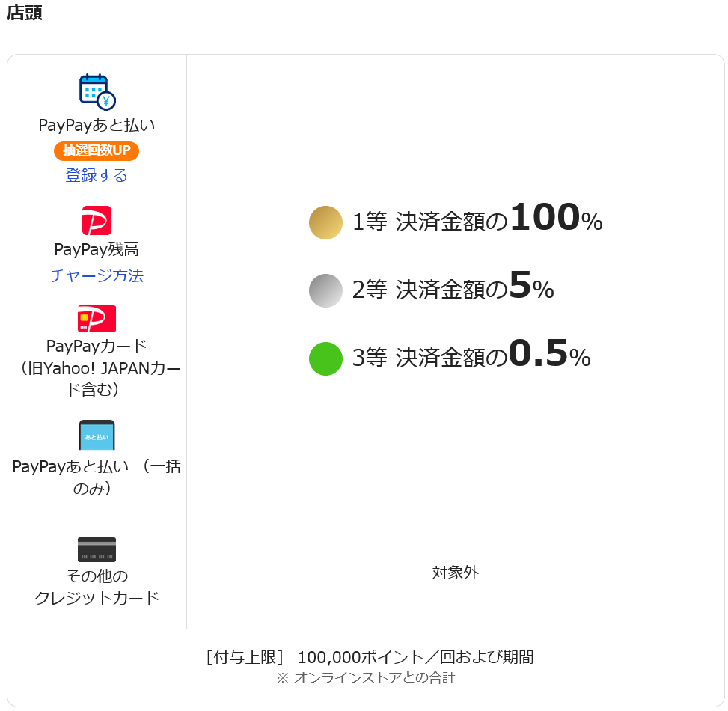Click the 1等 決済金額の100% text
Viewport: 728px width, 711px height.
tap(477, 220)
